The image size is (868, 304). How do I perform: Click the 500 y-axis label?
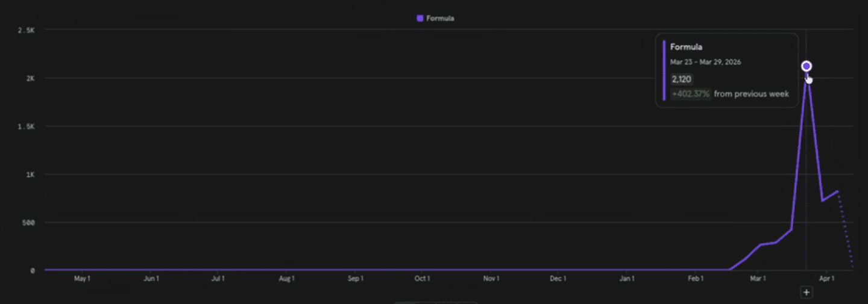pyautogui.click(x=29, y=223)
